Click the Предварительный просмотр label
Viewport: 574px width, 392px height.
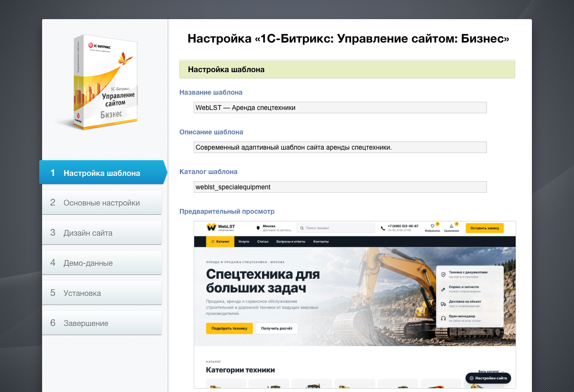(227, 211)
